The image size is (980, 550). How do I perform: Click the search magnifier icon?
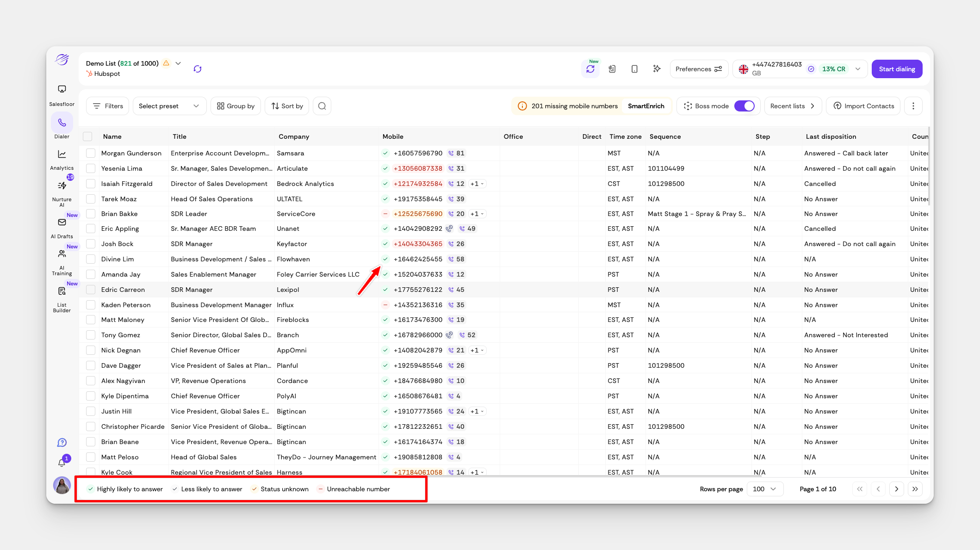tap(322, 106)
